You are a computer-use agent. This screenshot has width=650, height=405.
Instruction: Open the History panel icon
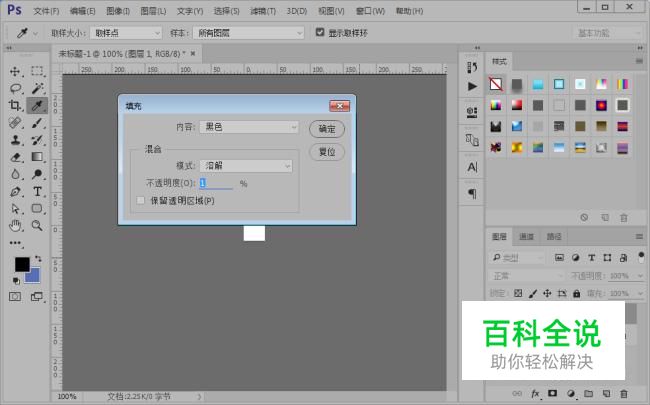click(472, 67)
